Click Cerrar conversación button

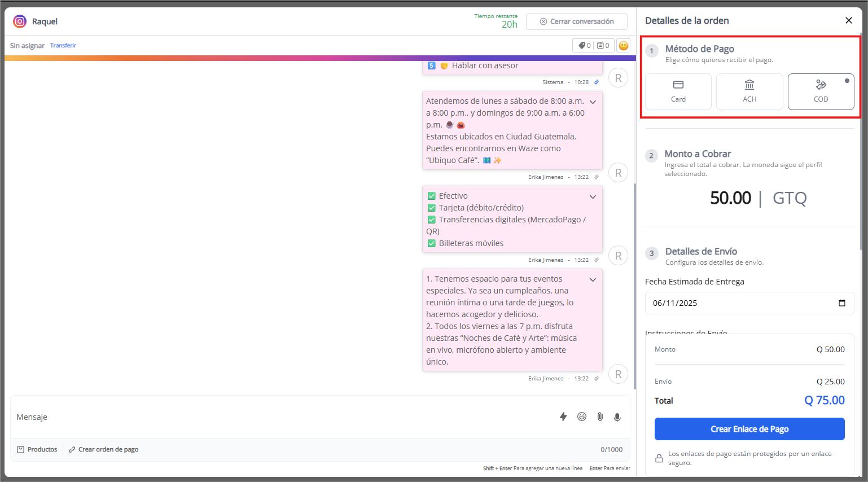(576, 21)
